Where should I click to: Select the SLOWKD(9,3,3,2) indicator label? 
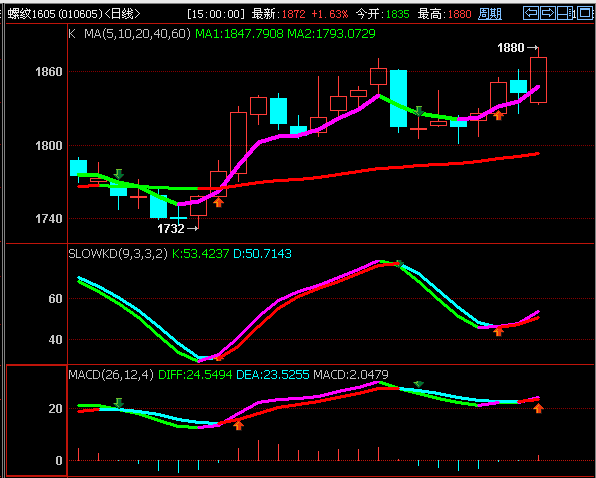(118, 253)
